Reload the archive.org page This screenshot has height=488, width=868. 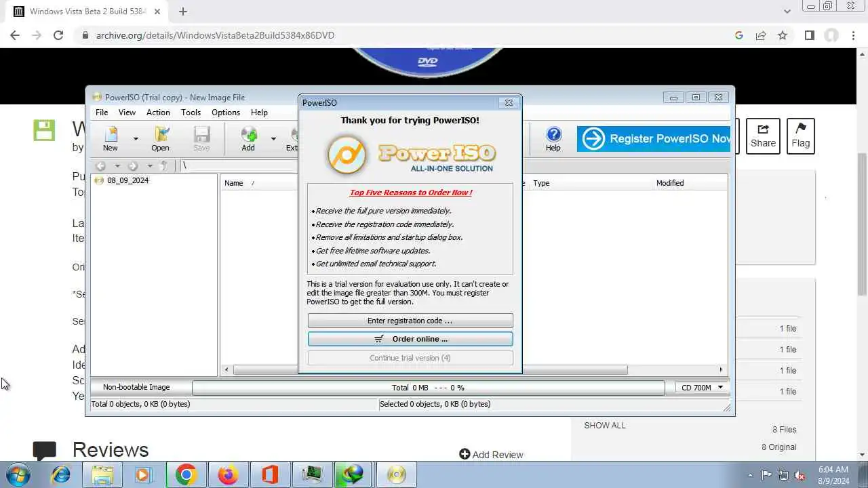pos(58,35)
